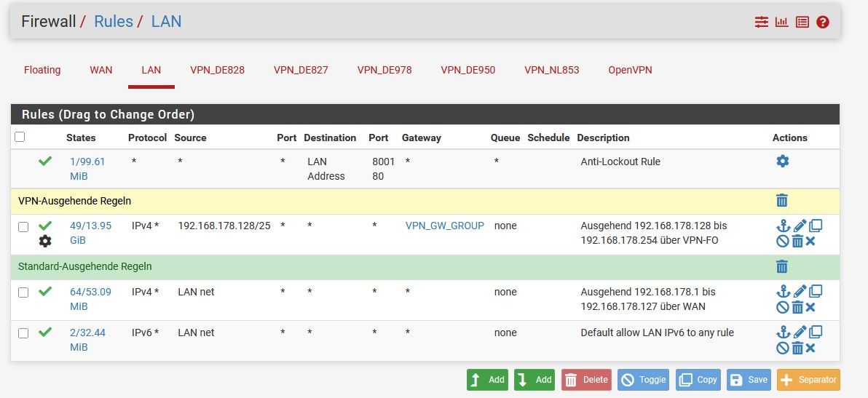
Task: Open the LAN breadcrumb link
Action: [x=166, y=22]
